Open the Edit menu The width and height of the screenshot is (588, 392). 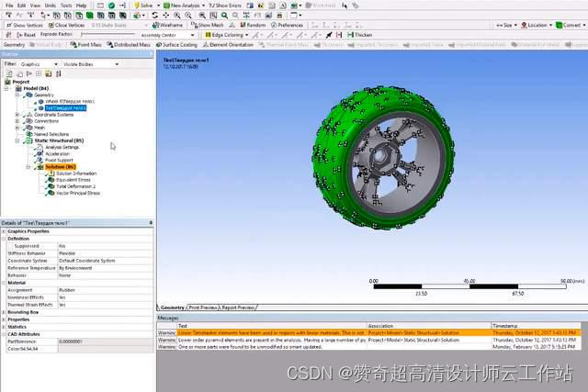pyautogui.click(x=22, y=6)
